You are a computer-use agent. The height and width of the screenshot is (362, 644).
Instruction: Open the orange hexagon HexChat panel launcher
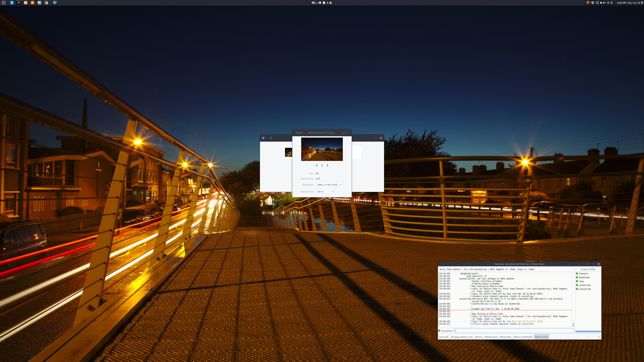pyautogui.click(x=19, y=3)
